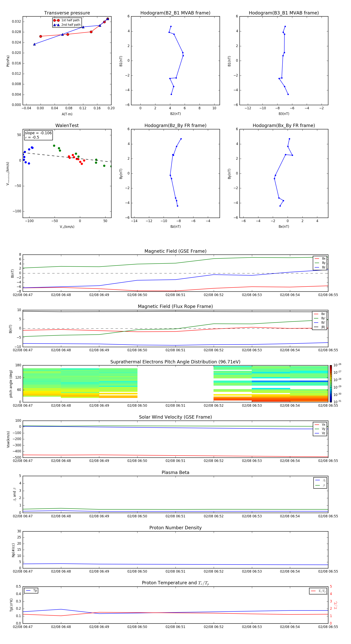The height and width of the screenshot is (644, 351).
Task: Click the "V_A(km/s)" axis label under WalenTest
Action: point(67,227)
